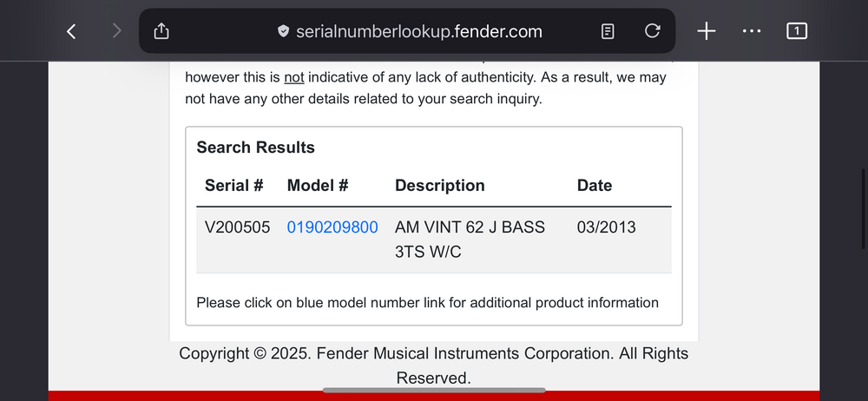Viewport: 868px width, 401px height.
Task: Tap the privacy shield icon in address bar
Action: [283, 31]
